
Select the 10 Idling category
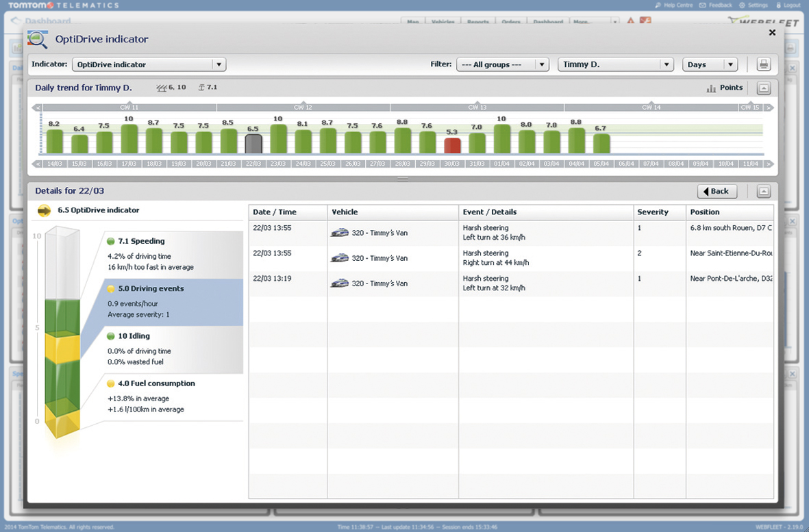tap(134, 336)
